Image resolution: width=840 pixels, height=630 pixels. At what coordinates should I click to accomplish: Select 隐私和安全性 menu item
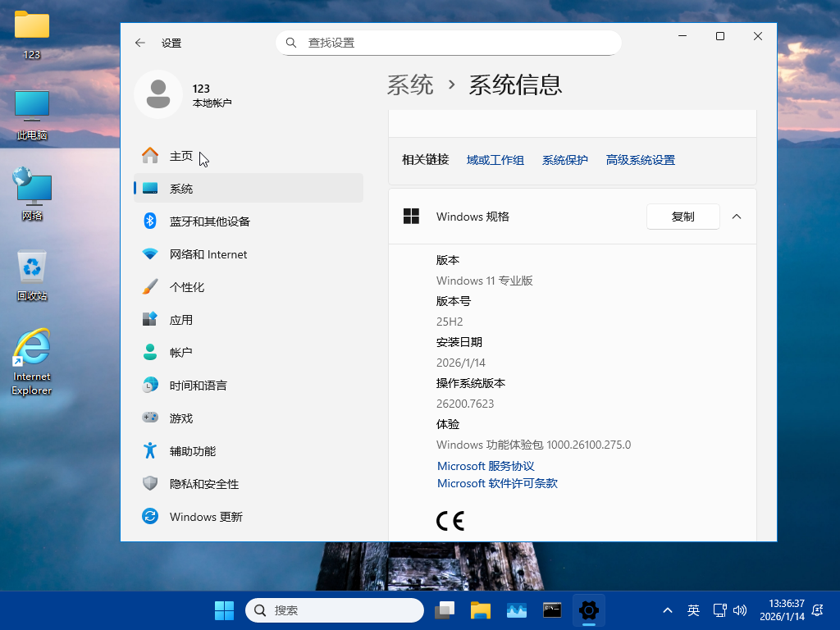pyautogui.click(x=203, y=484)
